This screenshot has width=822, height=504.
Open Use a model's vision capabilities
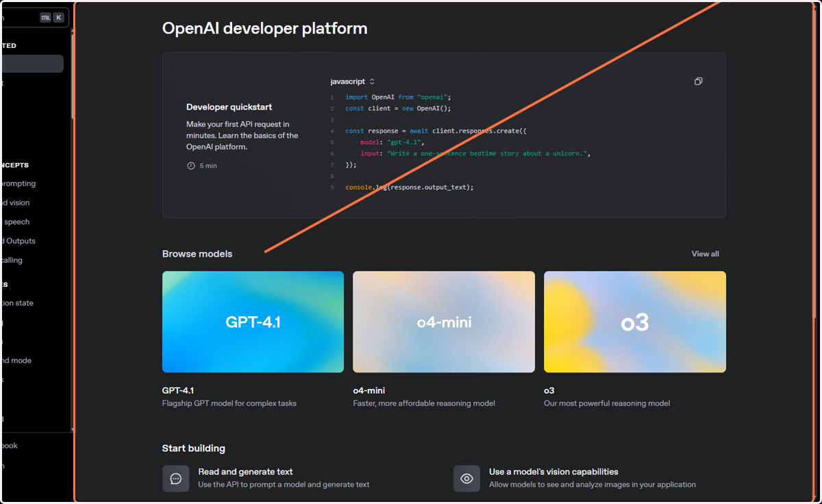tap(553, 472)
